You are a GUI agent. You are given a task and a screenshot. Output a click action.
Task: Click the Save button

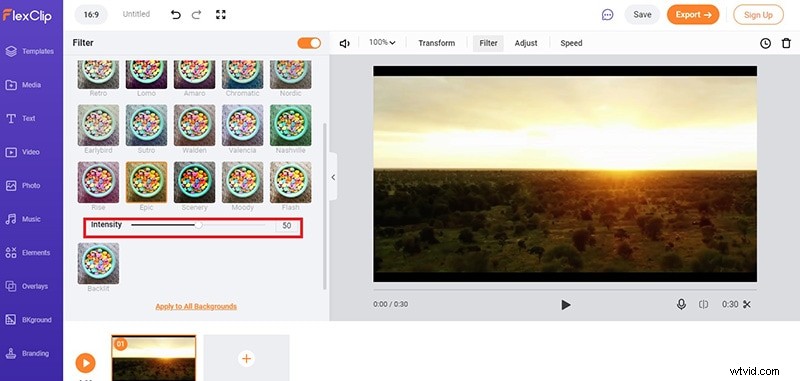point(642,15)
